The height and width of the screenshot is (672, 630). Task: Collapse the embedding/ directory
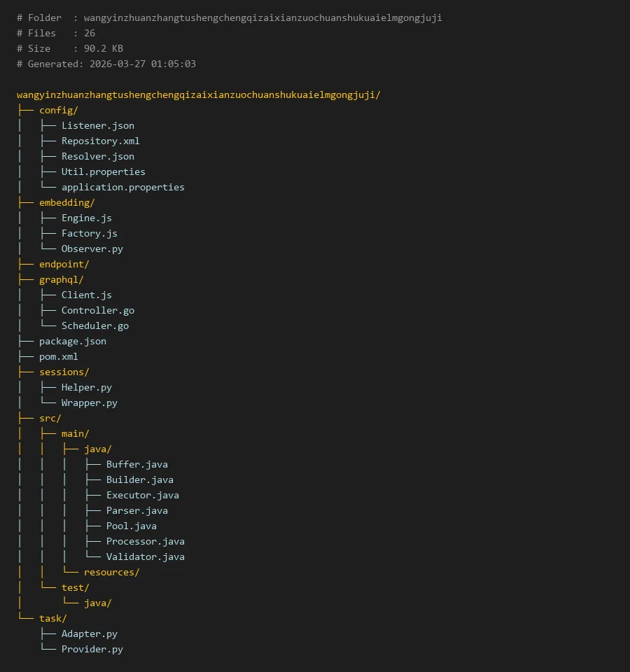[x=66, y=202]
